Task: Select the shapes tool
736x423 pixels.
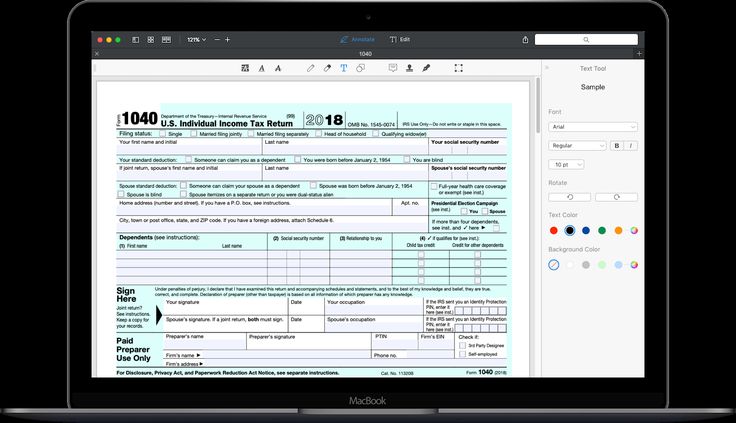Action: (x=360, y=68)
